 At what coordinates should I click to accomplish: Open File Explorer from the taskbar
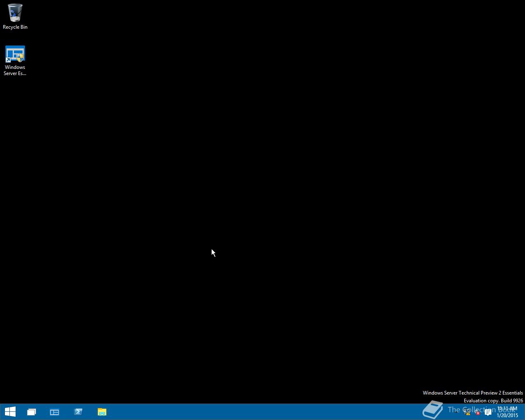point(102,412)
